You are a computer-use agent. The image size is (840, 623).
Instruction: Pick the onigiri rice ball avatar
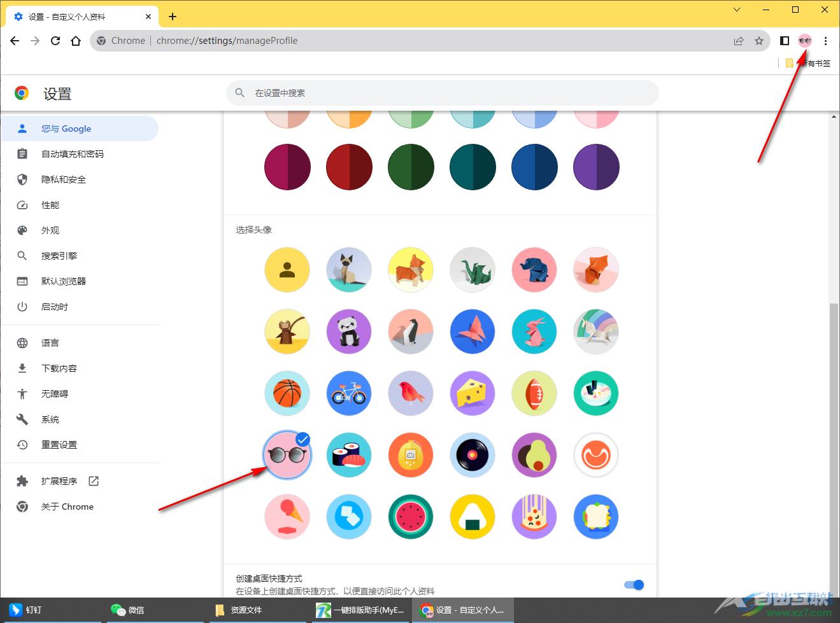point(473,517)
